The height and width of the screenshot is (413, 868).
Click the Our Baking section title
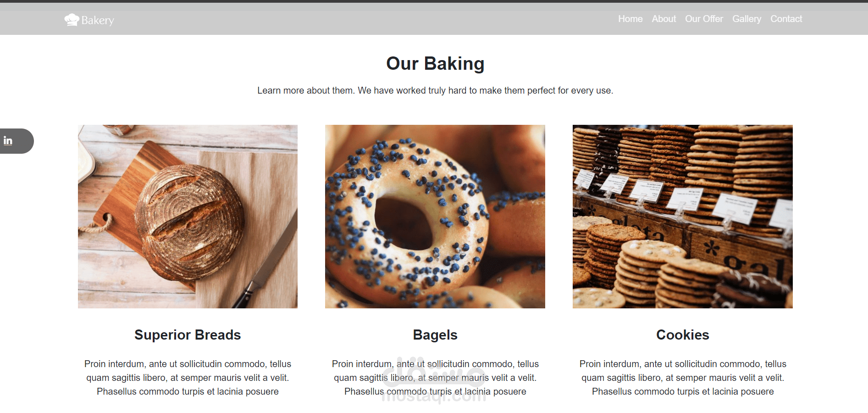click(x=435, y=64)
